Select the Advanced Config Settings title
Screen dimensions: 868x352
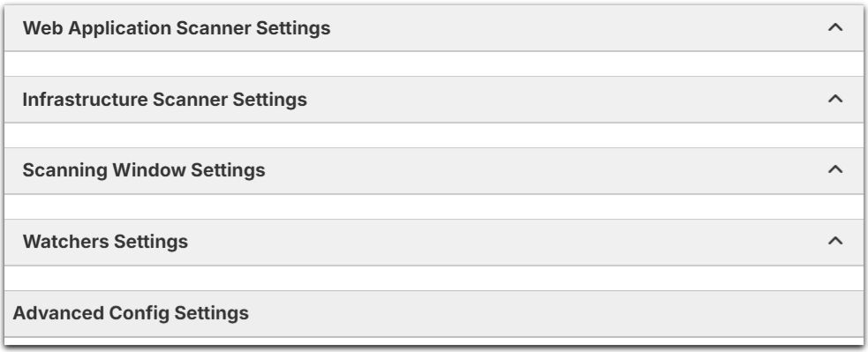pyautogui.click(x=131, y=313)
